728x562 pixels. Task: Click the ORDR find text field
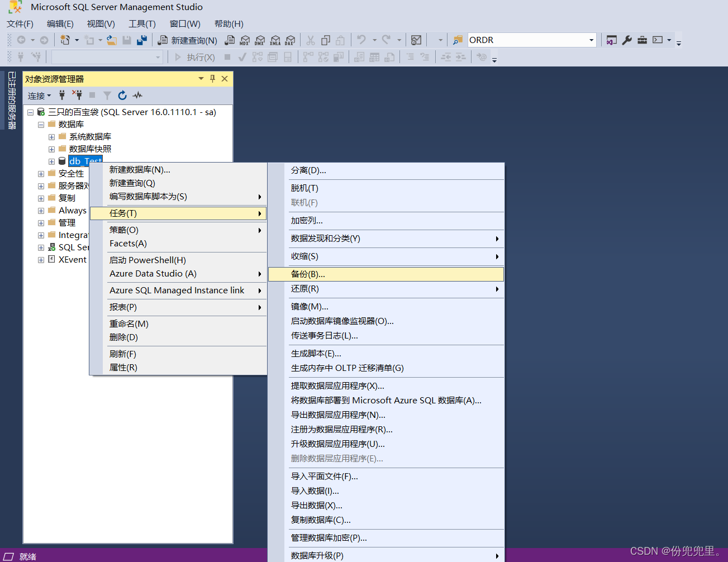point(527,40)
